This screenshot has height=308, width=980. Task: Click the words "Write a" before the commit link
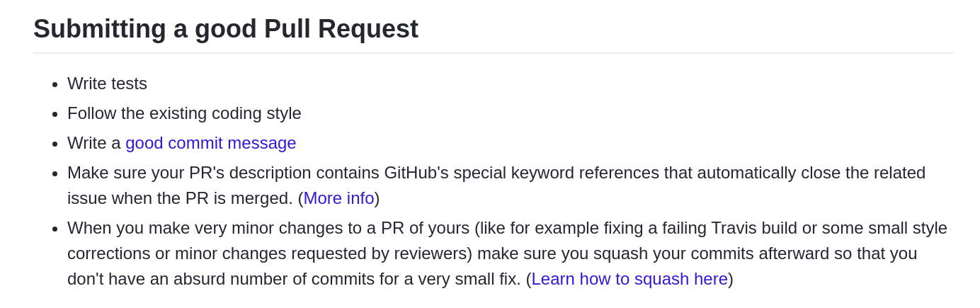(x=93, y=143)
